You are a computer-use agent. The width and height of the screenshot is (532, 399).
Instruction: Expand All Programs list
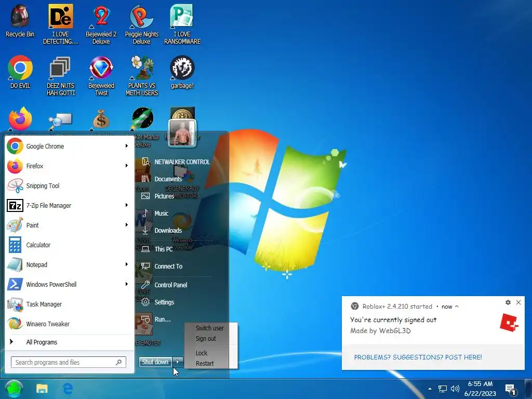[x=70, y=342]
